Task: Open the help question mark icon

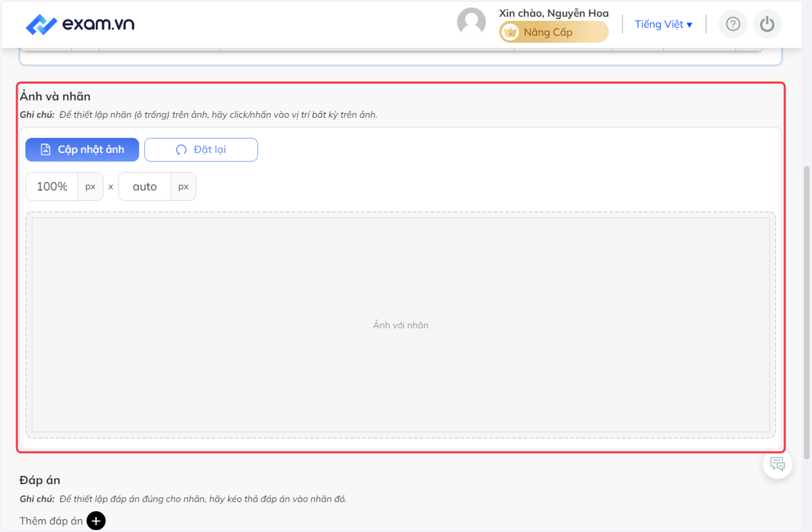Action: coord(733,24)
